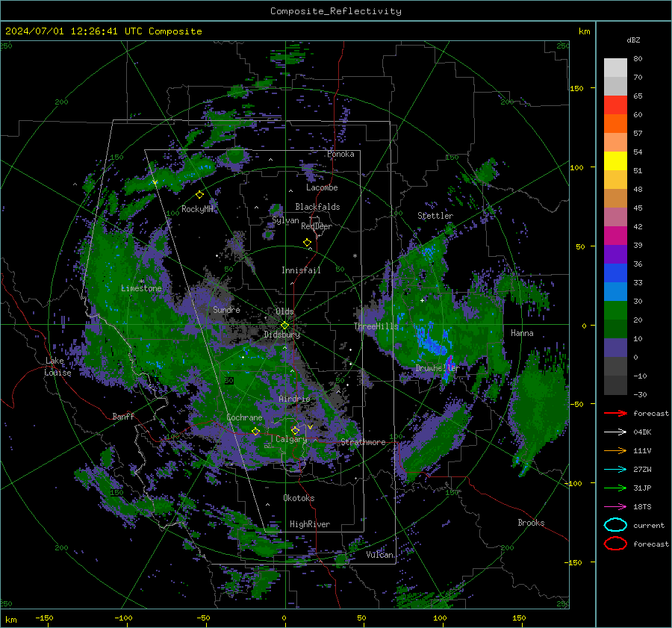
Task: Click the yellow swatch between 51 and 54 dBZ
Action: click(x=615, y=161)
